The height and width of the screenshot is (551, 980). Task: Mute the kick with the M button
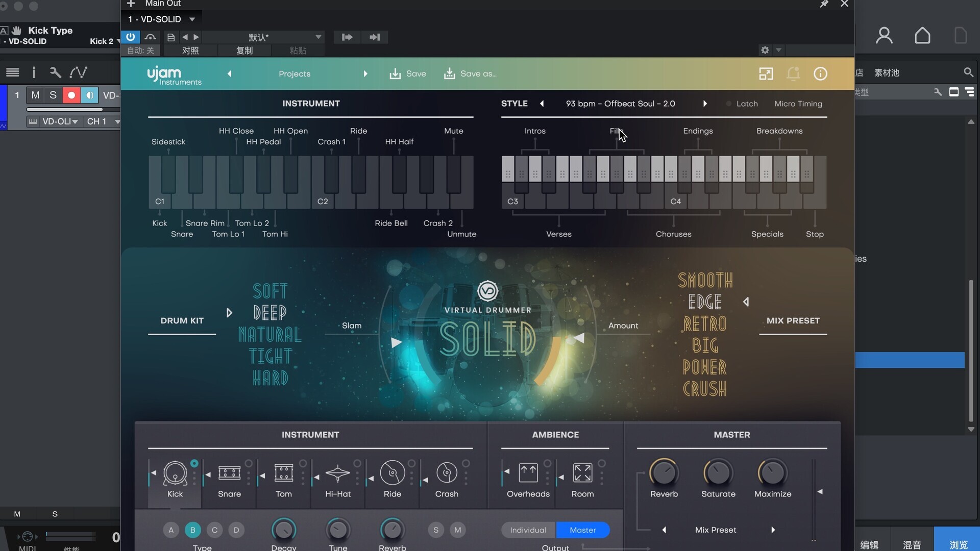point(458,530)
